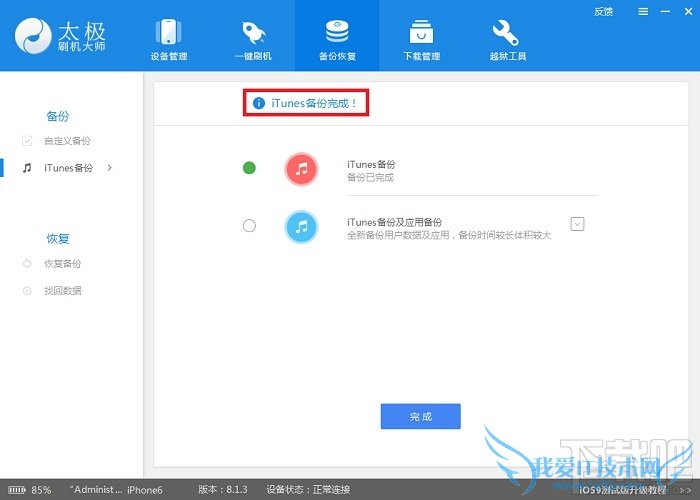This screenshot has width=700, height=500.
Task: Minimize the Taiji window
Action: pyautogui.click(x=665, y=12)
